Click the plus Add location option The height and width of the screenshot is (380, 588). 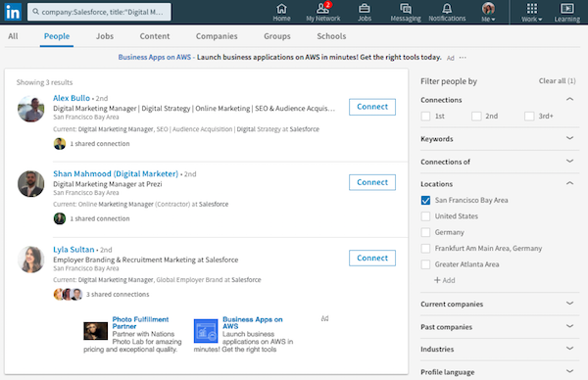(444, 280)
